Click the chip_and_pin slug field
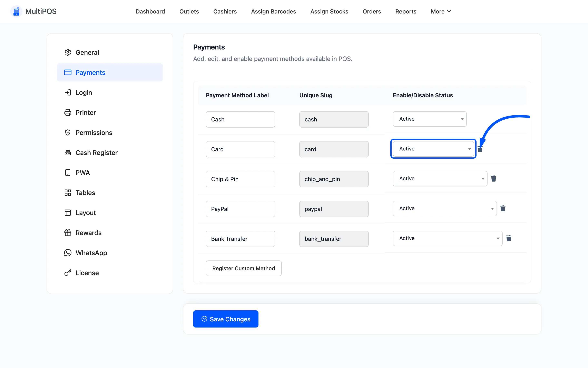 click(334, 179)
